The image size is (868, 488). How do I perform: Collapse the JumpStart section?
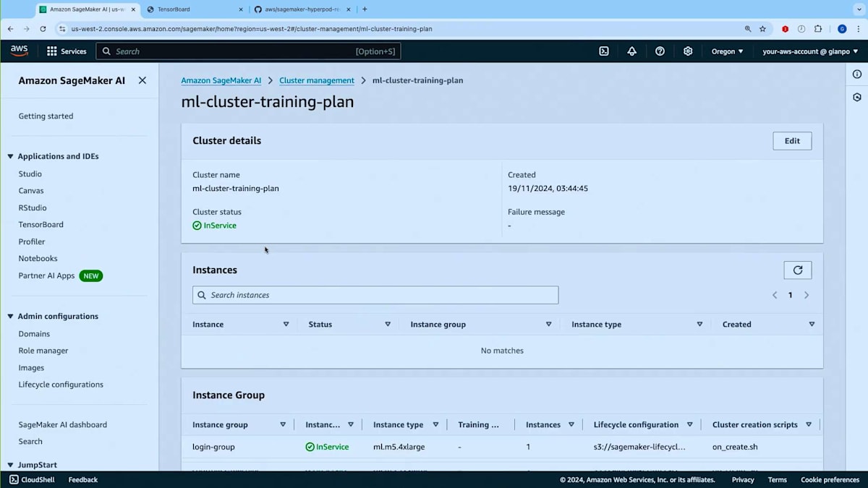click(x=11, y=465)
